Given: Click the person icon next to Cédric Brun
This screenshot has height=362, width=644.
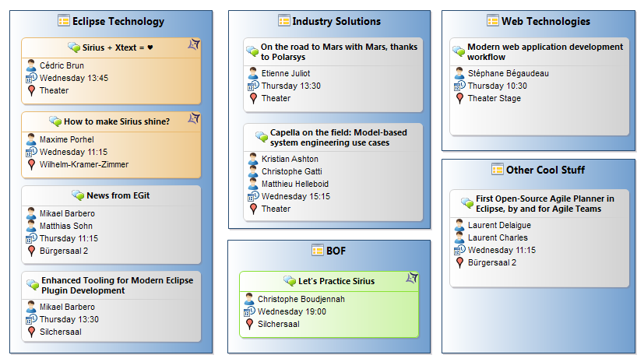Looking at the screenshot, I should point(31,65).
